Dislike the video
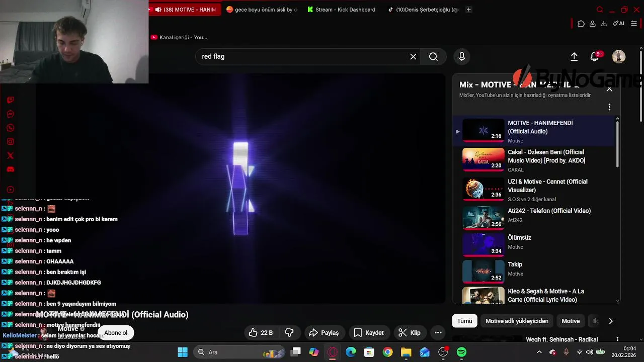The width and height of the screenshot is (644, 362). 289,333
